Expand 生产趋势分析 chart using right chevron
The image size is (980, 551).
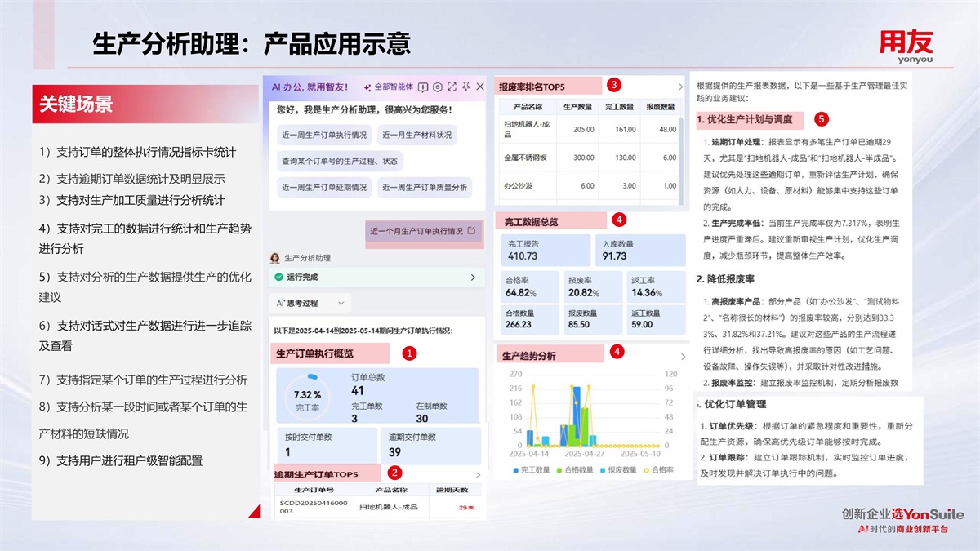(679, 354)
